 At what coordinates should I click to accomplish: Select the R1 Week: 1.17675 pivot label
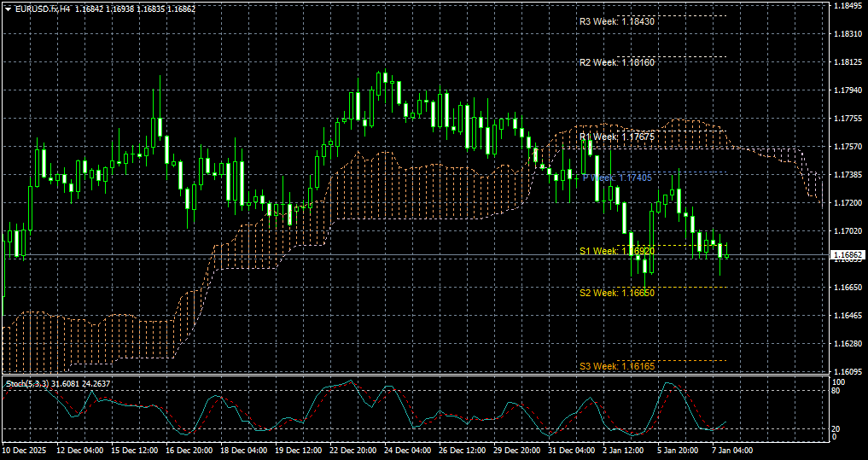(617, 137)
